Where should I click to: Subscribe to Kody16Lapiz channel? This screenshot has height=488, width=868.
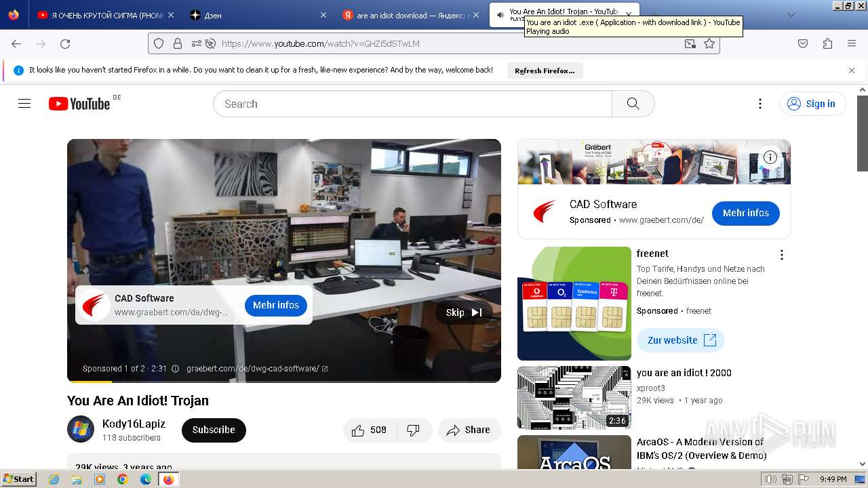coord(214,430)
